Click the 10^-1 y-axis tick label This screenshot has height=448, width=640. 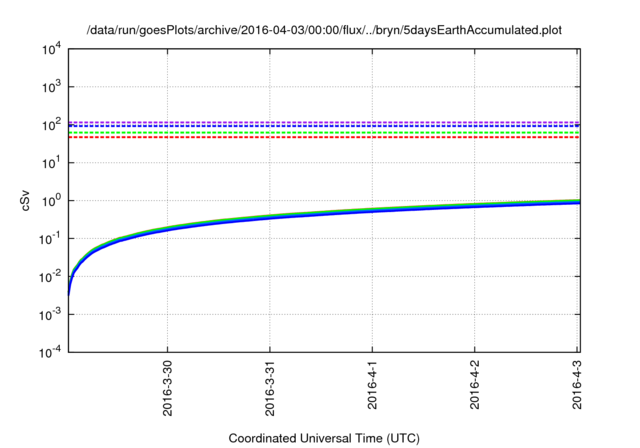point(51,239)
